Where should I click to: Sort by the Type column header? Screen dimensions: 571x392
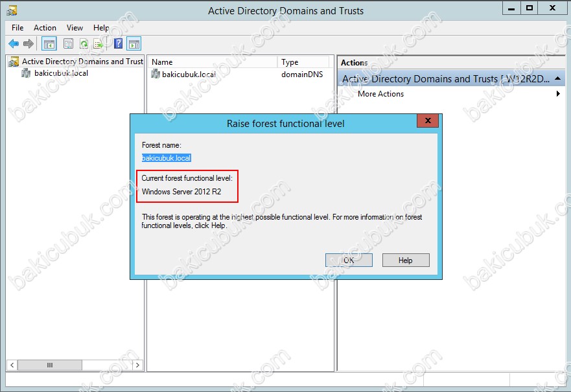[303, 62]
